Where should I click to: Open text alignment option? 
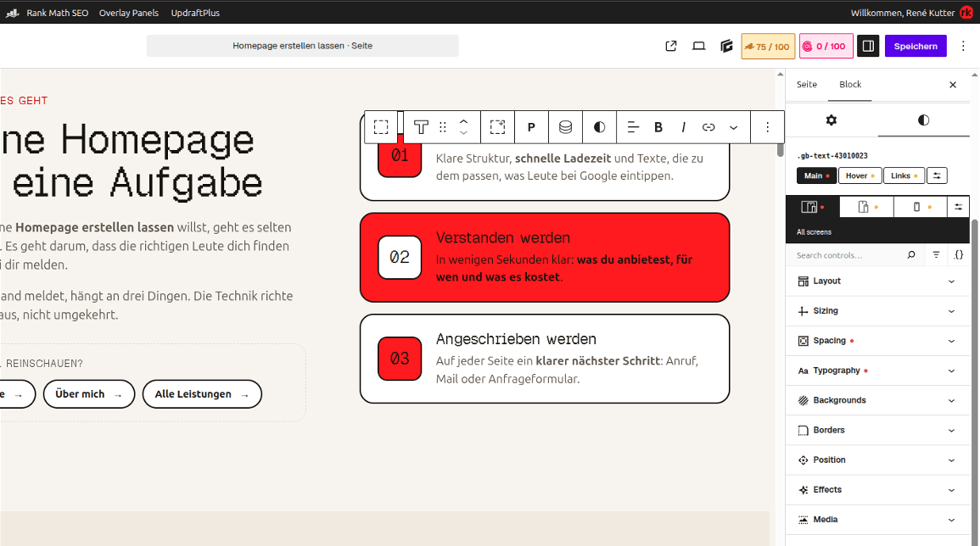pos(633,127)
